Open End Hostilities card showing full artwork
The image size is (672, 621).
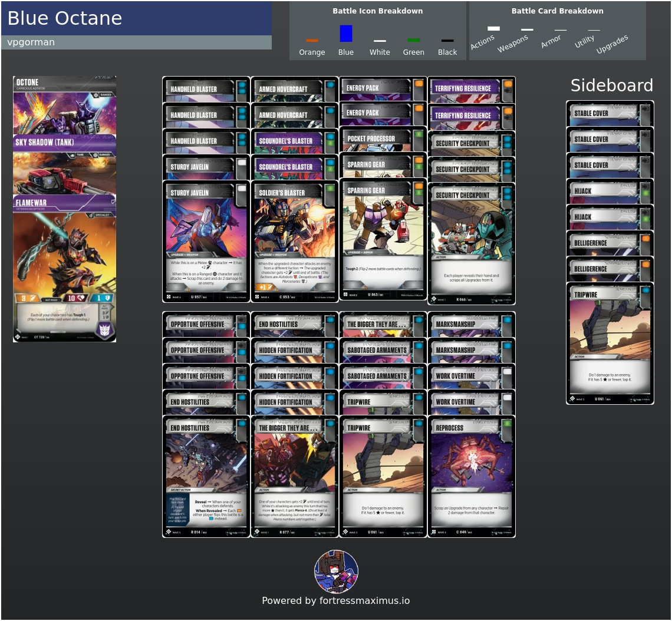(x=206, y=476)
